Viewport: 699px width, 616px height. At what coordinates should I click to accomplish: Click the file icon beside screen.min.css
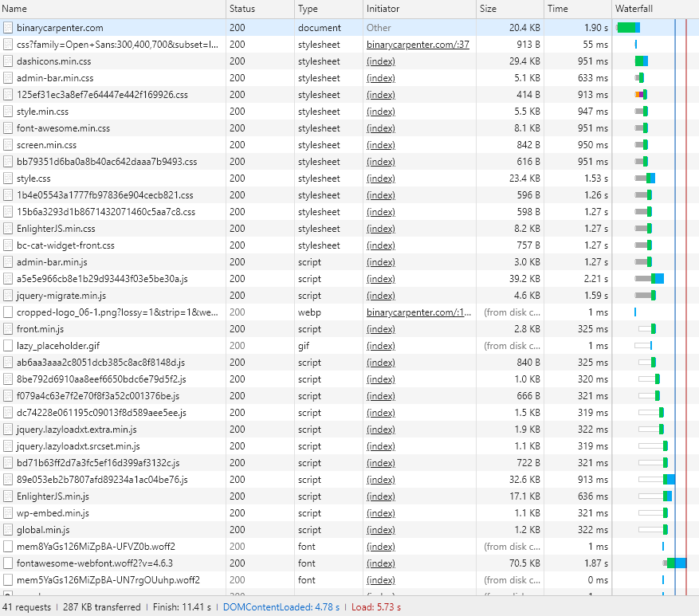(x=8, y=145)
